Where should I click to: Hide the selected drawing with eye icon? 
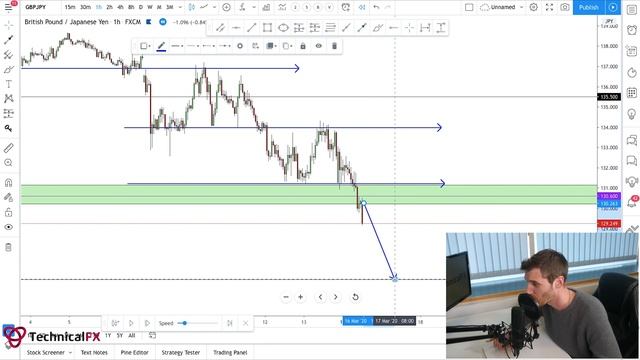[319, 46]
